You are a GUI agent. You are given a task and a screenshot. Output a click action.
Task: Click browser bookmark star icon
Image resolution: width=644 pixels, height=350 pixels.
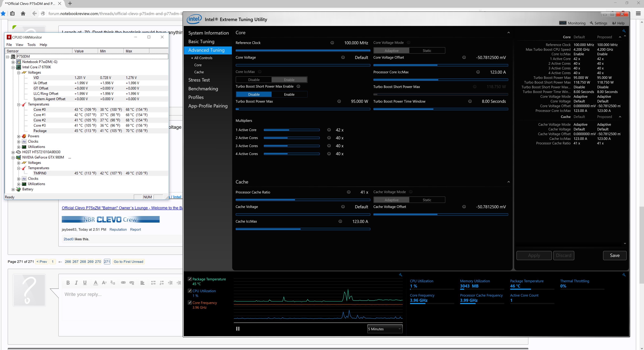point(3,13)
